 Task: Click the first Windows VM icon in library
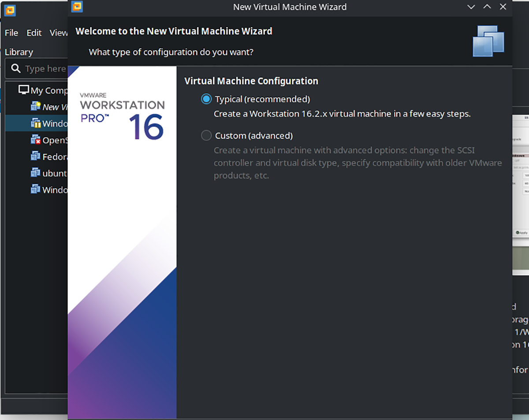pos(36,123)
